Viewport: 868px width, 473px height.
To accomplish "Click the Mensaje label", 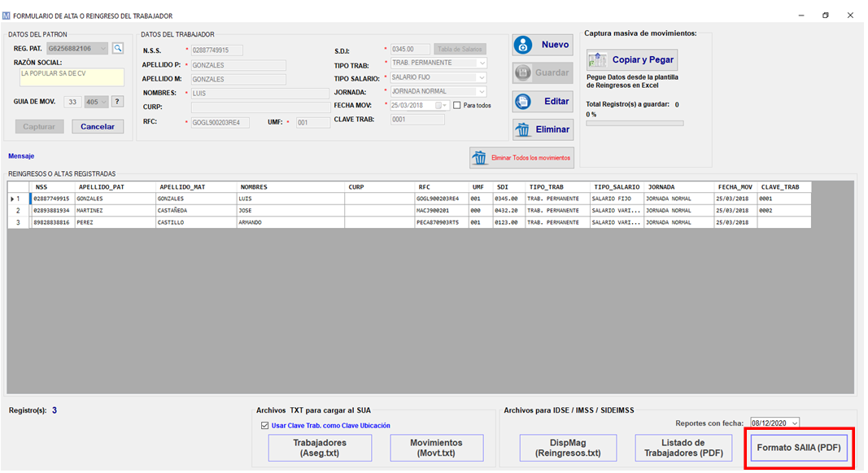I will [x=21, y=156].
